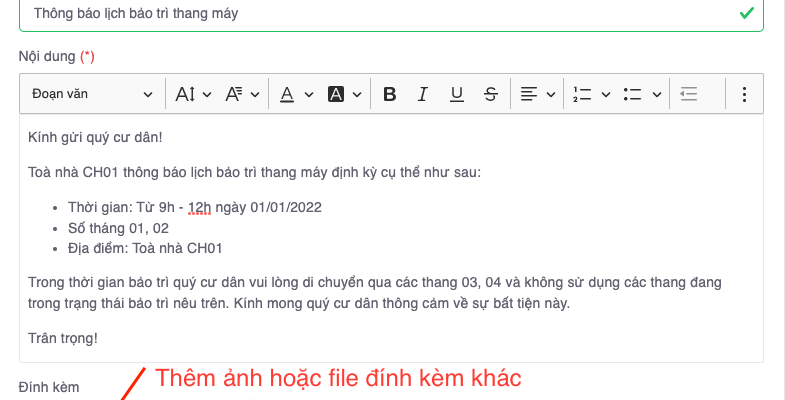Viewport: 785px width, 400px height.
Task: Toggle underline text formatting
Action: (457, 94)
